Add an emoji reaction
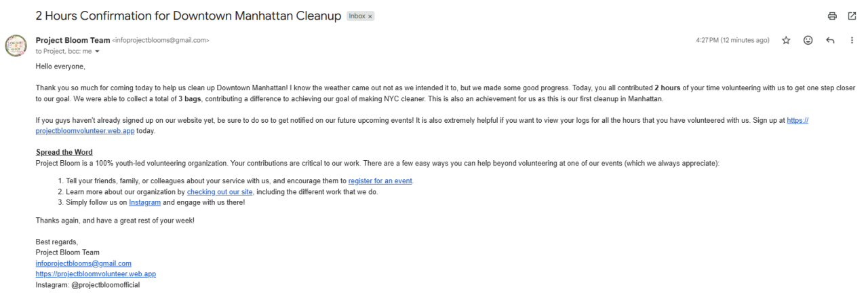Viewport: 868px width, 300px height. tap(808, 40)
